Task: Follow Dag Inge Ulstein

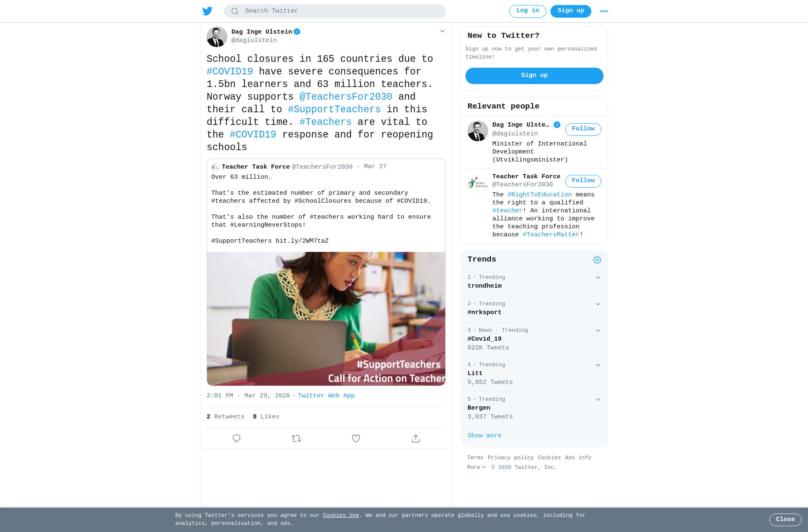Action: point(583,129)
